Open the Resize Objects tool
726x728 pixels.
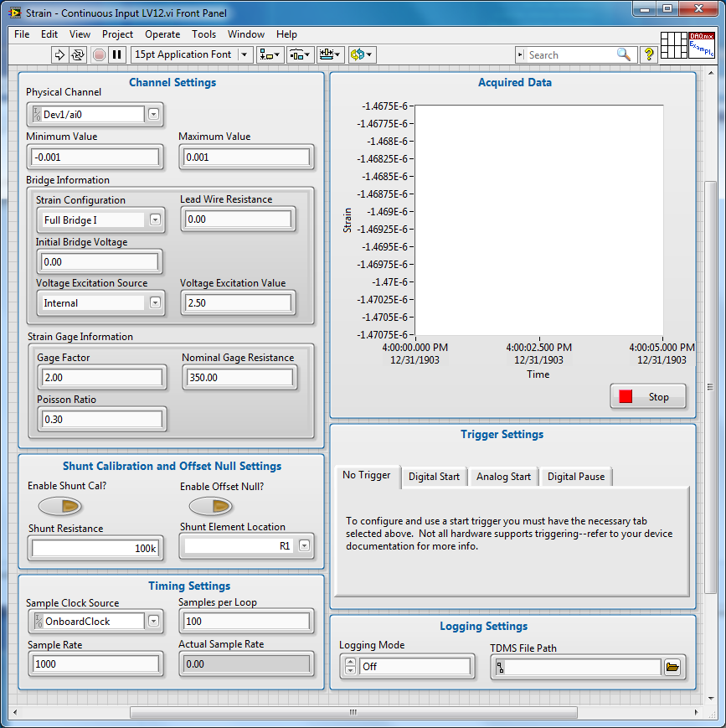(x=331, y=54)
